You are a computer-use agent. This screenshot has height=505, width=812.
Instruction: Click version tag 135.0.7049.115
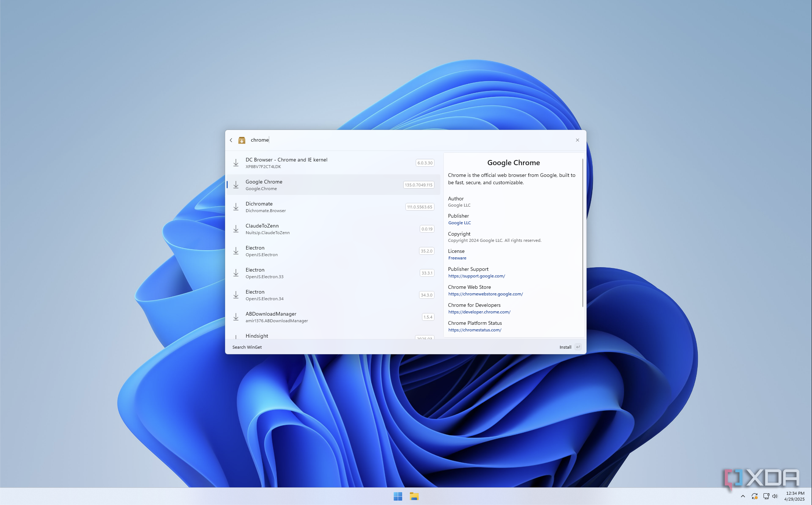click(419, 185)
